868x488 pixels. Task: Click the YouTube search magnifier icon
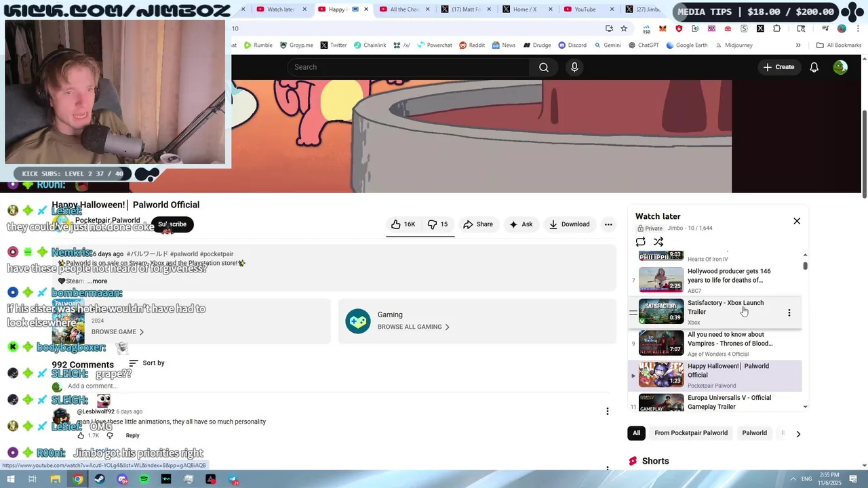pos(544,67)
